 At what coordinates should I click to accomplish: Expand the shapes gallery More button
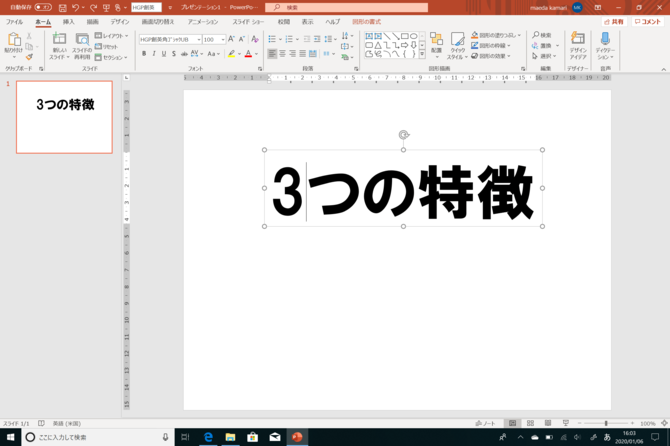click(422, 54)
